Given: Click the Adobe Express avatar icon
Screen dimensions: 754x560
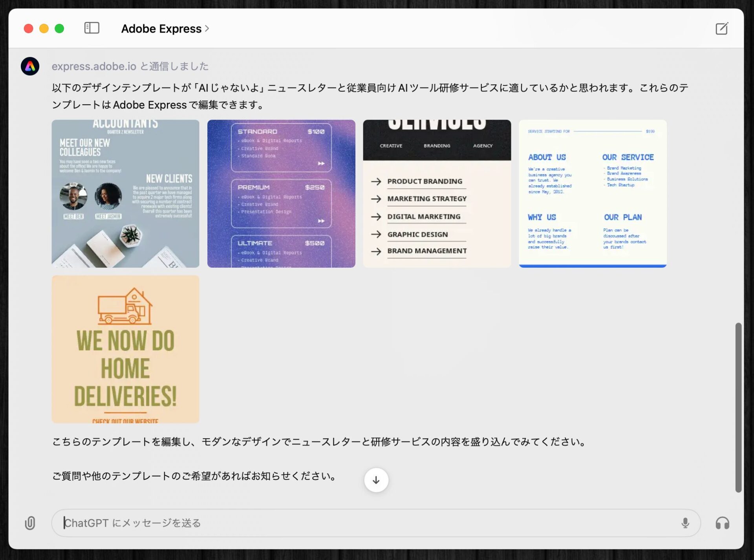Looking at the screenshot, I should (x=30, y=66).
